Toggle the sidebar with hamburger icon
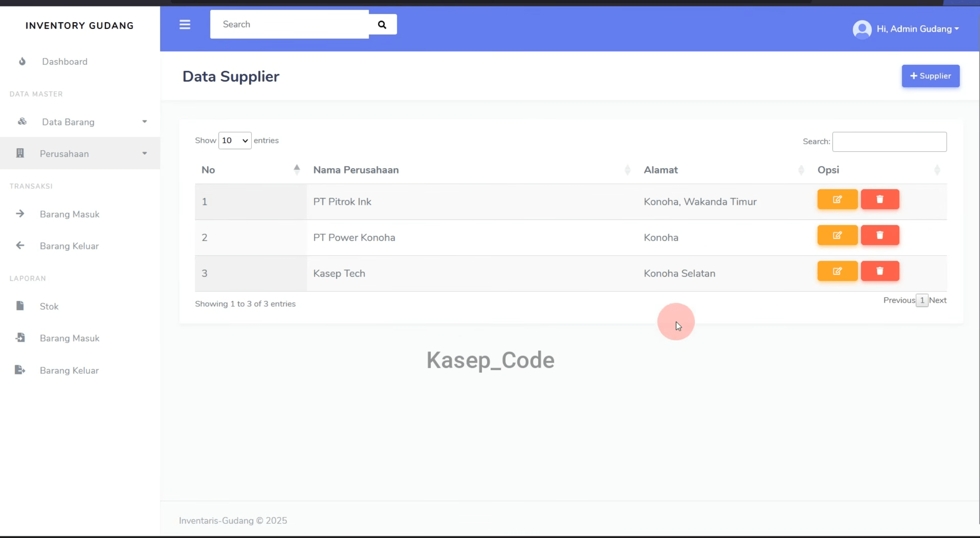The width and height of the screenshot is (980, 538). (185, 25)
